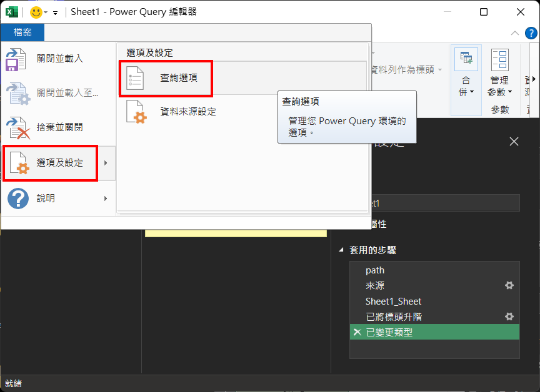Viewport: 540px width, 392px height.
Task: Click the 說明 help question mark icon
Action: coord(17,198)
